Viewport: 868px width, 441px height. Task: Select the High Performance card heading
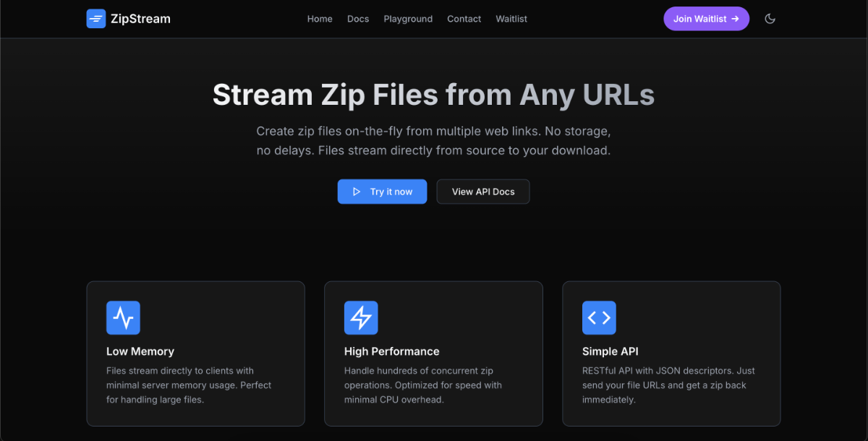click(391, 351)
